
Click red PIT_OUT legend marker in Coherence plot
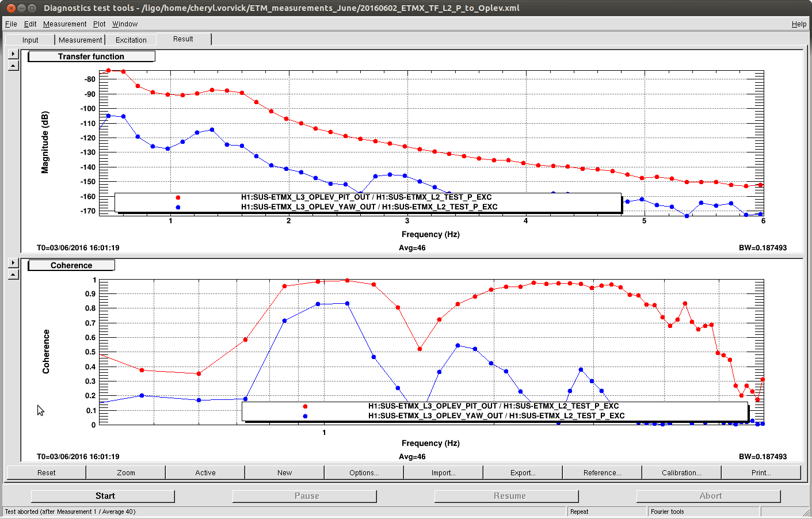pos(305,406)
